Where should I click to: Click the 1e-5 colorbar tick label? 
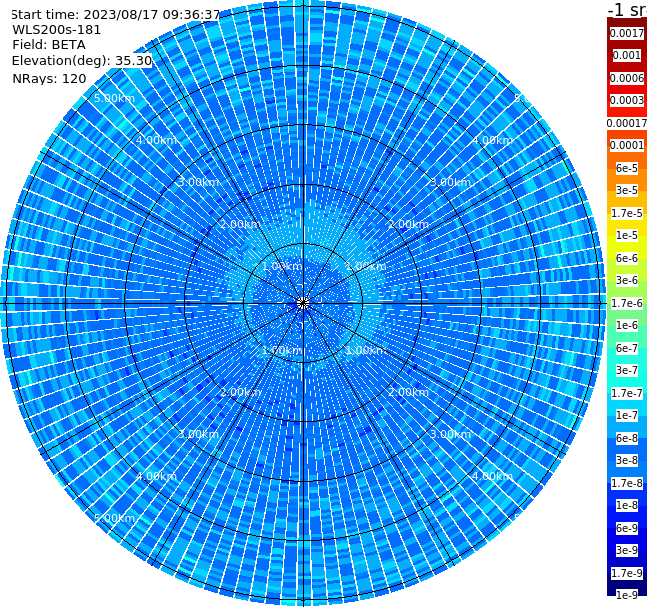(x=627, y=235)
